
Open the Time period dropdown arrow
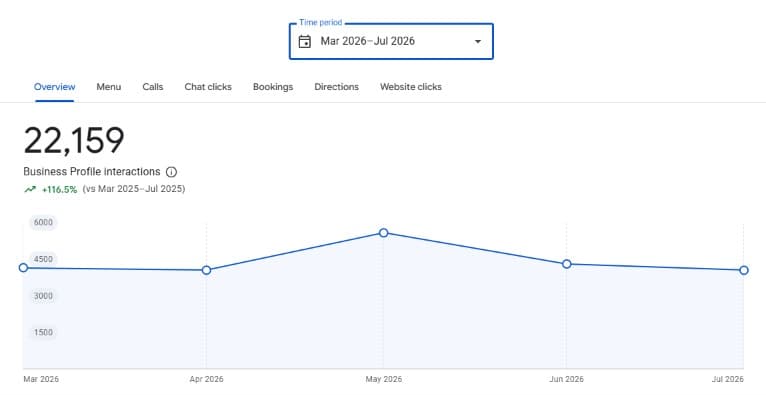[x=478, y=42]
